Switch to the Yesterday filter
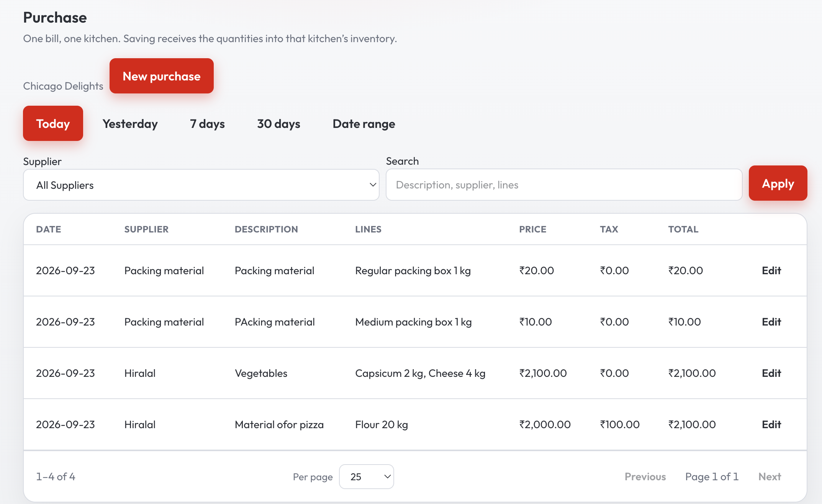 [x=130, y=124]
